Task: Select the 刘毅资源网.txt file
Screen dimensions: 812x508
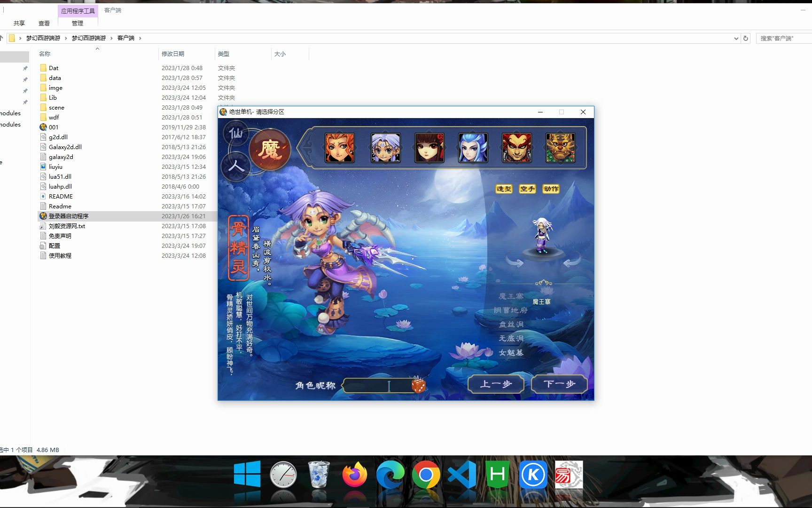Action: point(67,226)
